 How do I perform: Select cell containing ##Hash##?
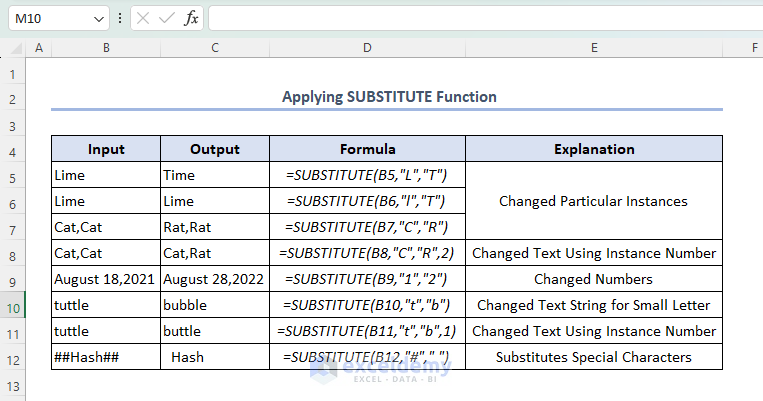coord(106,357)
